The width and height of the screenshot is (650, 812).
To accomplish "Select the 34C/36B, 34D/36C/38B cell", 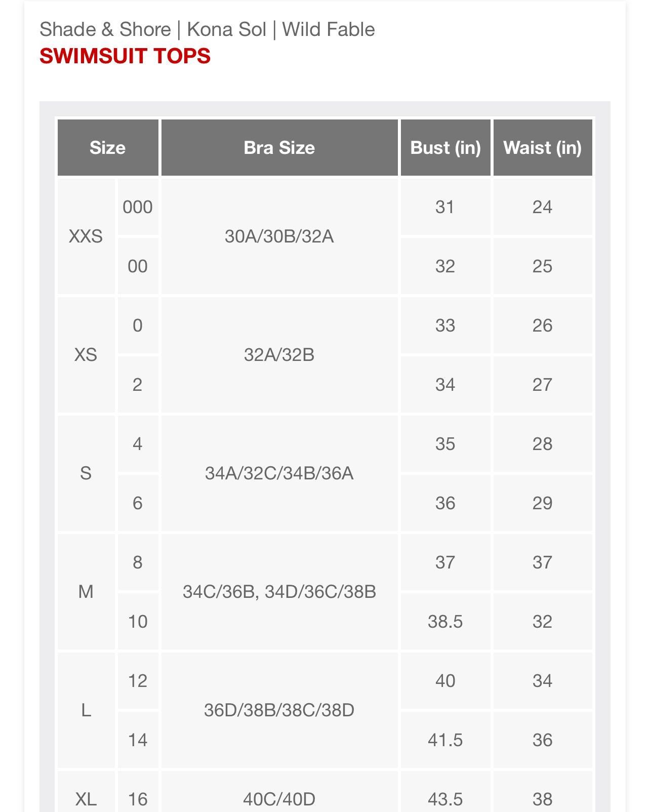I will click(279, 592).
